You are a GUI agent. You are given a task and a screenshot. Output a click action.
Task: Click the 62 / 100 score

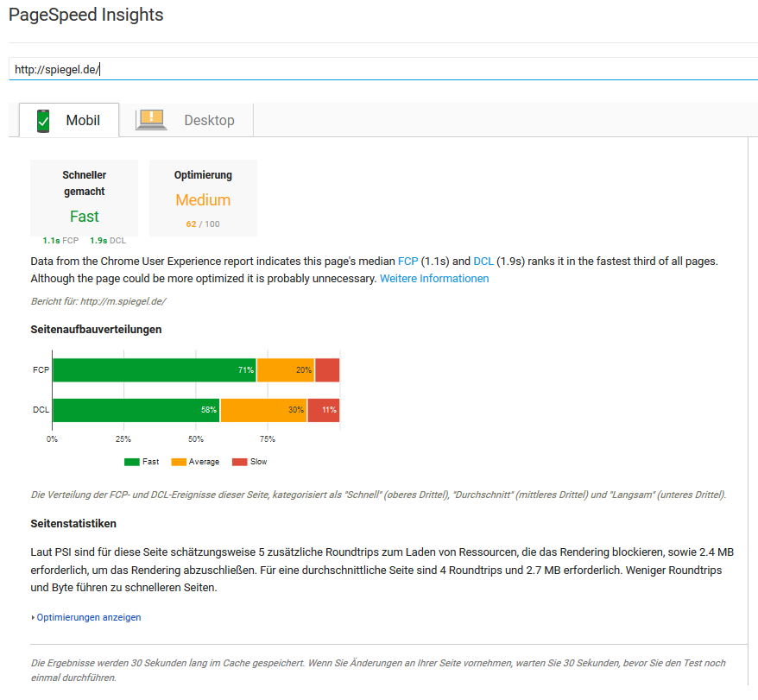click(x=202, y=223)
